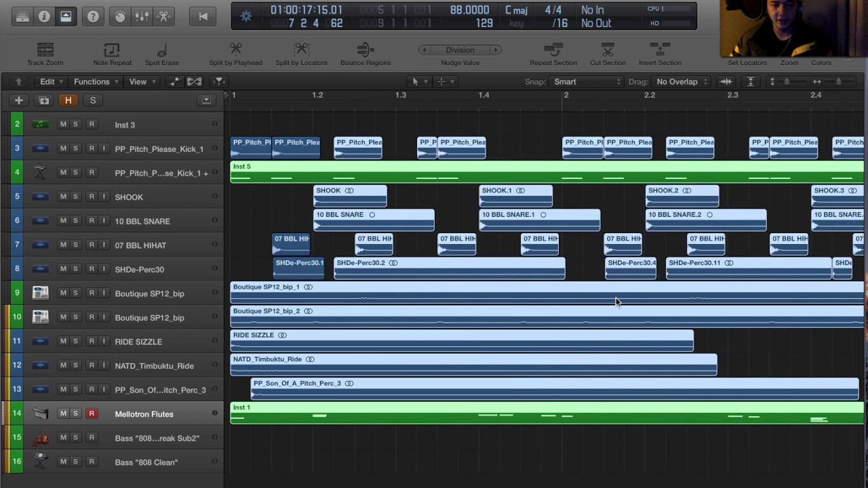
Task: Mute the RIDE SIZZLE track
Action: pos(63,341)
